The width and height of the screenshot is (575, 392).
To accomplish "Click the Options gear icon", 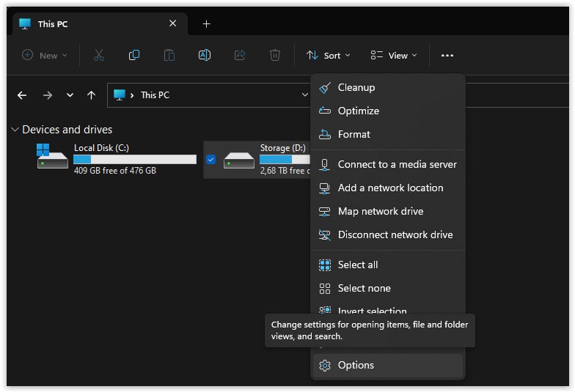I will click(325, 365).
